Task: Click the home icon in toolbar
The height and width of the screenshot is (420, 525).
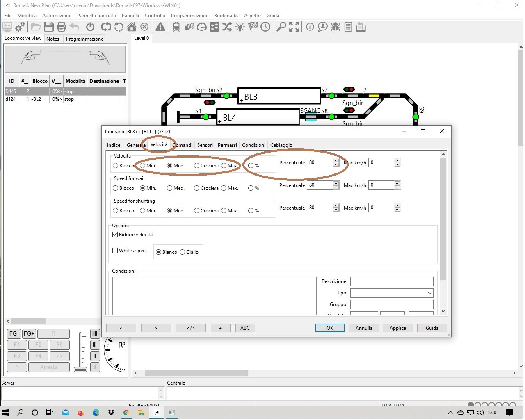Action: tap(132, 27)
